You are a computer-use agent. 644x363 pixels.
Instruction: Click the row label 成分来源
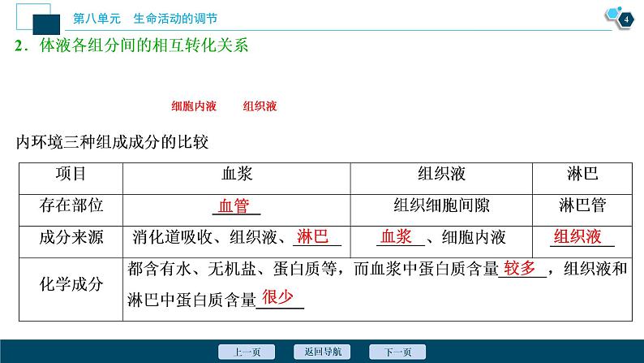(x=71, y=237)
